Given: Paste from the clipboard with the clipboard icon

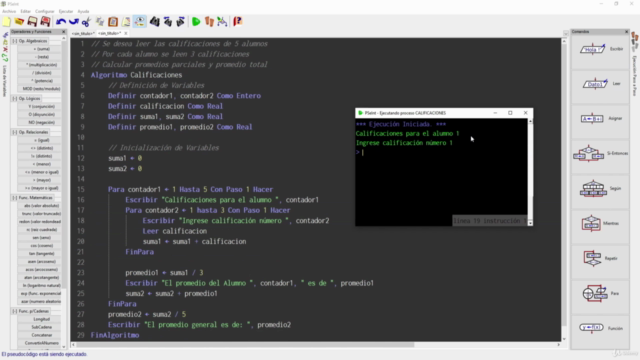Looking at the screenshot, I should [x=113, y=22].
